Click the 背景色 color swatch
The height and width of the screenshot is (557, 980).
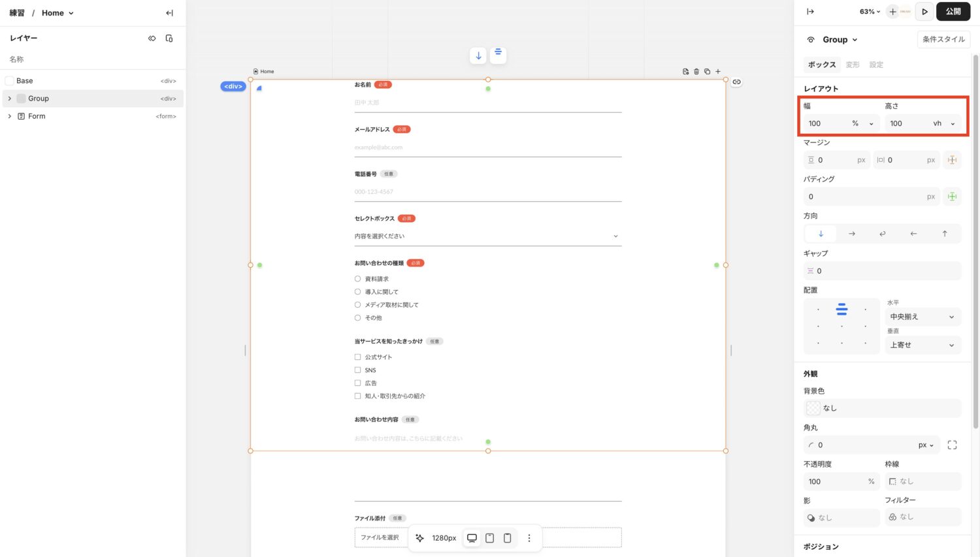(813, 408)
